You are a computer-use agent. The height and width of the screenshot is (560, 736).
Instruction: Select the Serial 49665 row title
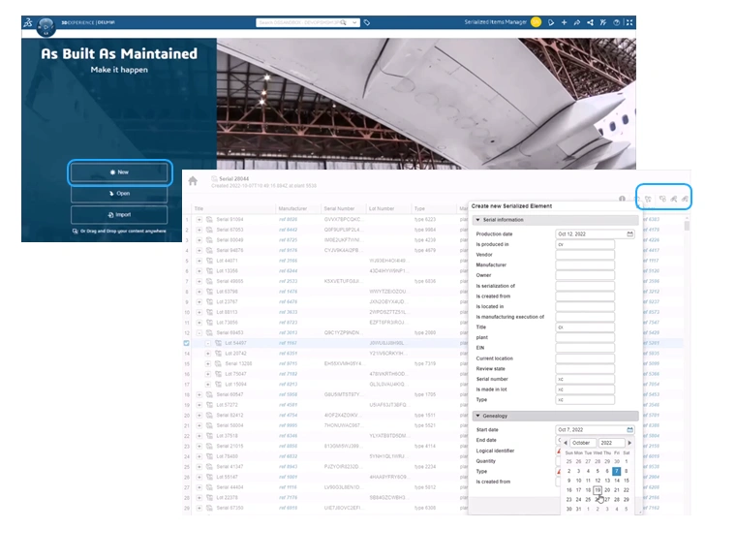[x=230, y=281]
